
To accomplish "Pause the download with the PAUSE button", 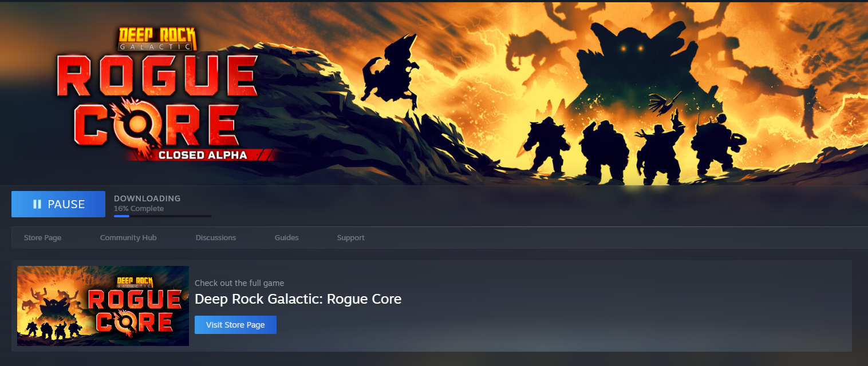I will [58, 204].
